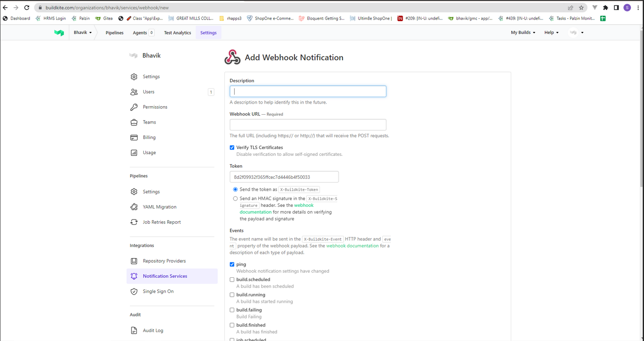Click the Job Retries Report refresh icon
Viewport: 644px width, 341px height.
pyautogui.click(x=134, y=222)
